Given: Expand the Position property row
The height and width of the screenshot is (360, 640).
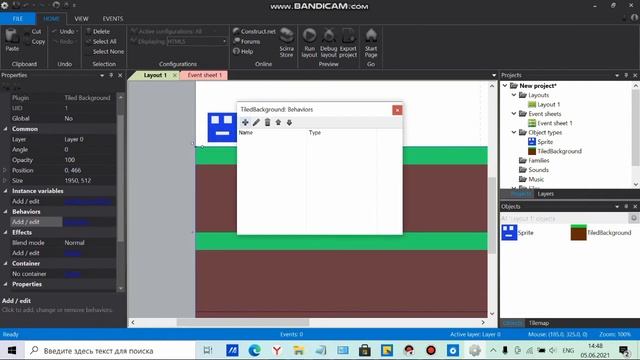Looking at the screenshot, I should click(5, 170).
